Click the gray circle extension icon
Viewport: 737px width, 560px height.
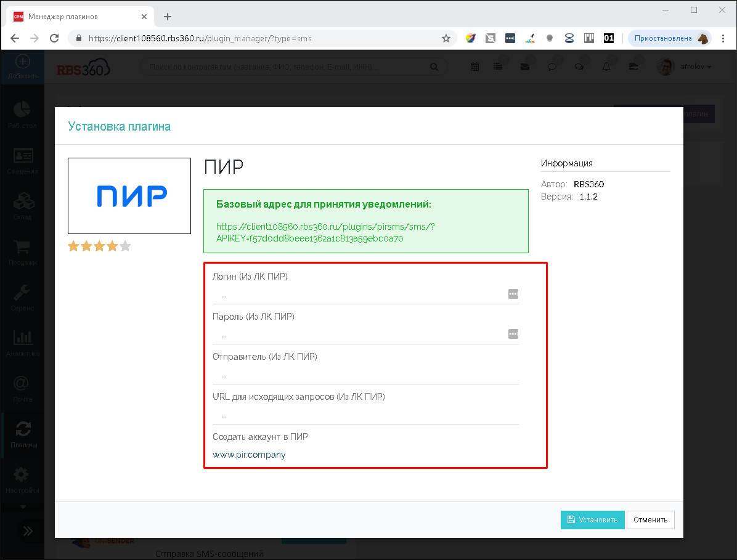tap(550, 39)
